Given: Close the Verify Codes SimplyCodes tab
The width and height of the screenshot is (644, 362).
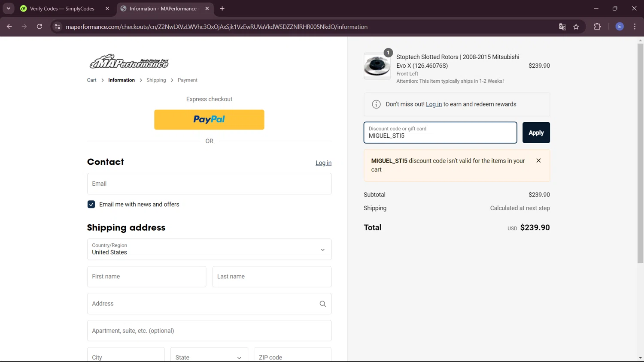Looking at the screenshot, I should [107, 9].
